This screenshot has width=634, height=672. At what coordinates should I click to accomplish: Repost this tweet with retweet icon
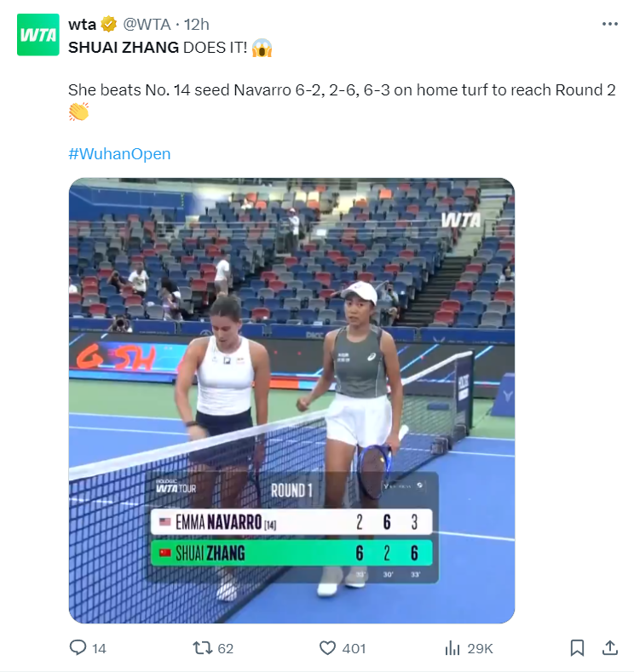point(202,647)
